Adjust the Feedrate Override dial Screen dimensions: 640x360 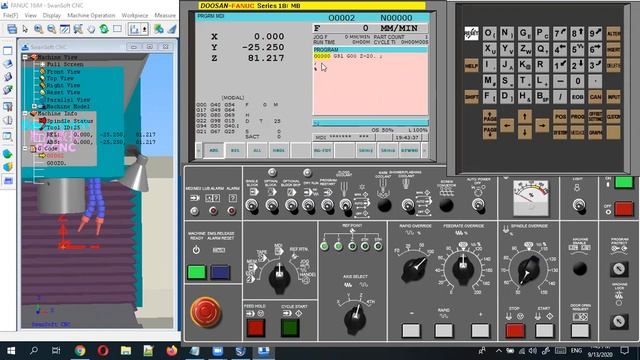pos(463,269)
